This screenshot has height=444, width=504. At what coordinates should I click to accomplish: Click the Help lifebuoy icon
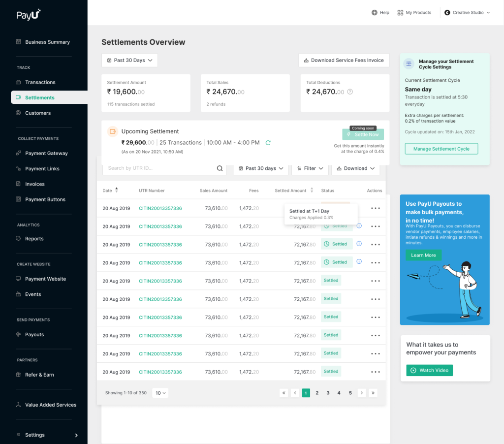375,12
